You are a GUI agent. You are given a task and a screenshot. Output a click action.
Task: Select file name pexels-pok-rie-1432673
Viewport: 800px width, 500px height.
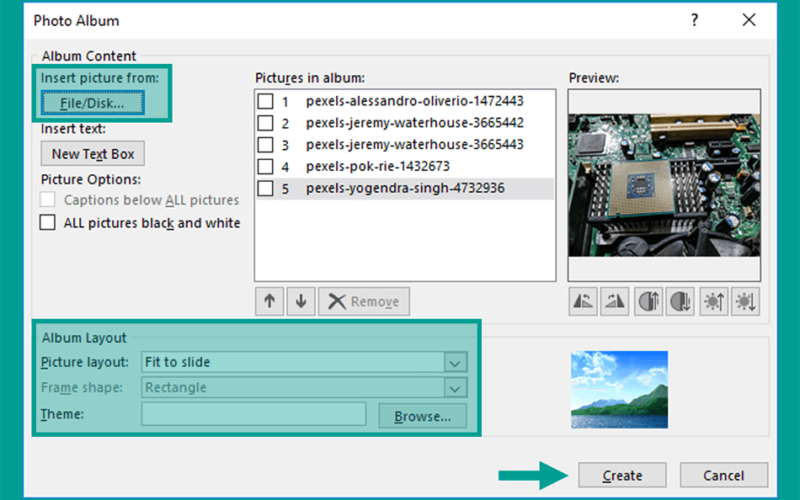378,166
